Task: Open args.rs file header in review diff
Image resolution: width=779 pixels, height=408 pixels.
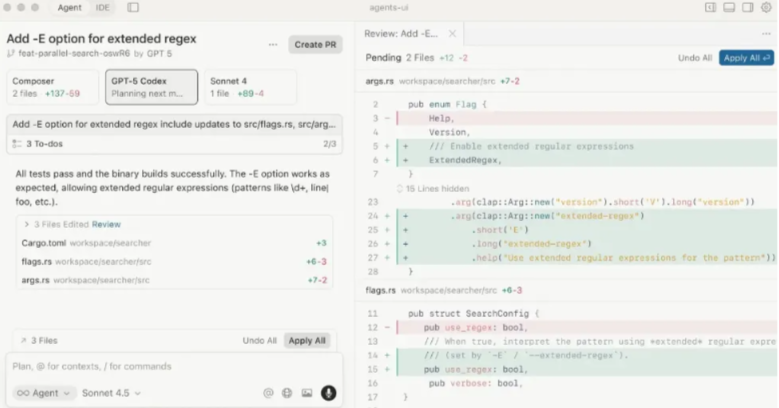Action: [x=566, y=81]
